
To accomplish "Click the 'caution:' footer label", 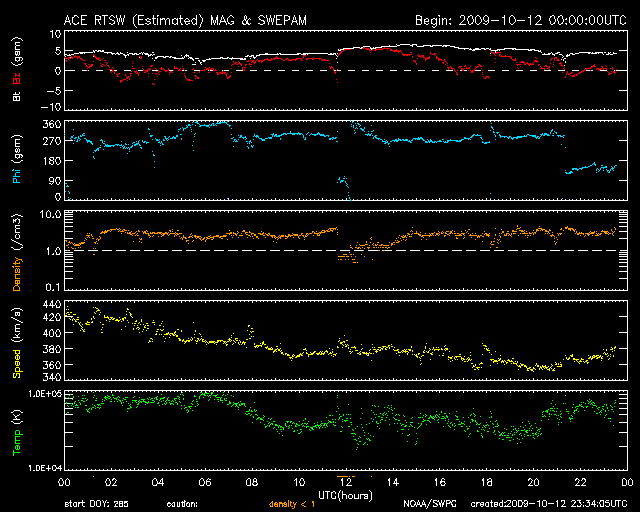I will tap(182, 504).
